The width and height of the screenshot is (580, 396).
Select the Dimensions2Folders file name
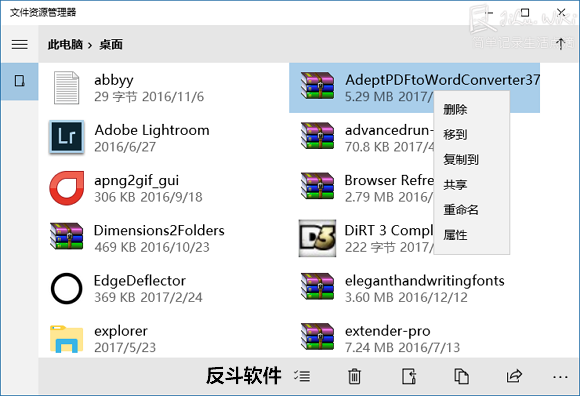click(x=159, y=230)
